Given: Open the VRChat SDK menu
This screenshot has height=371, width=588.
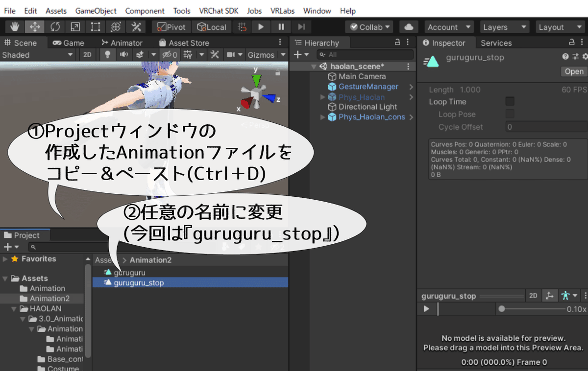Looking at the screenshot, I should click(219, 11).
